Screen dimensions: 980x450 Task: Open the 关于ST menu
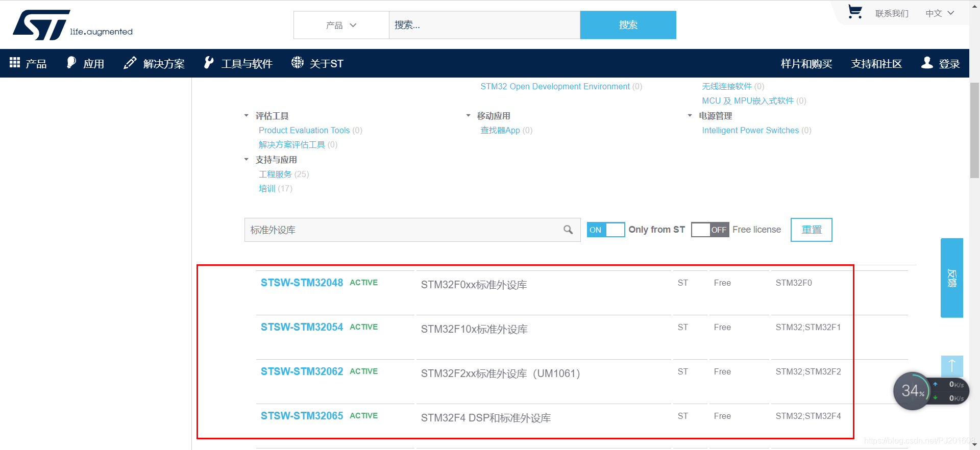click(327, 64)
